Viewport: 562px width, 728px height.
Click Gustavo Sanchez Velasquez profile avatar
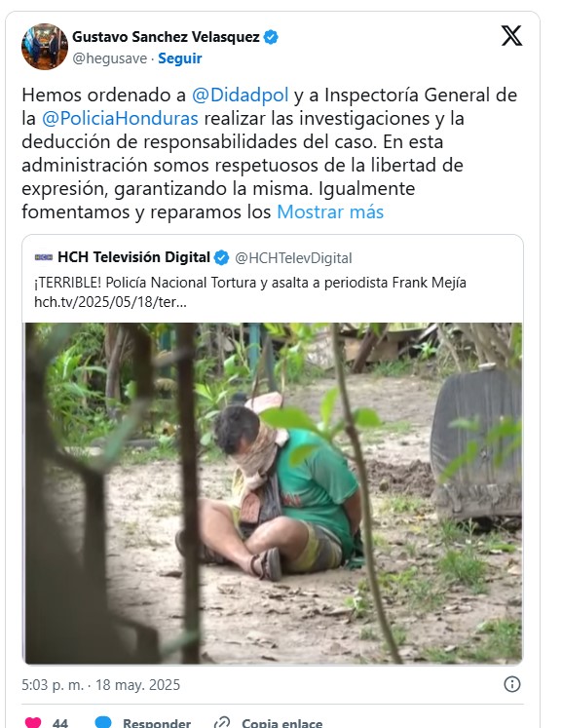coord(45,47)
